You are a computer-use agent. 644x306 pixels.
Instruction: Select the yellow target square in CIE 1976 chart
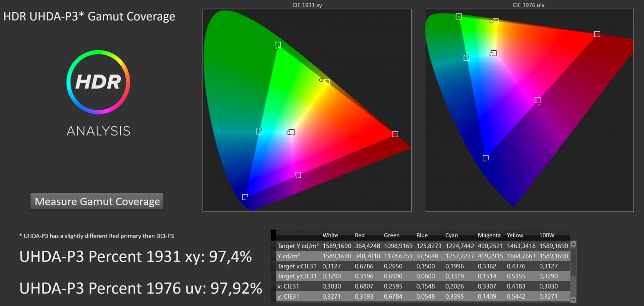coord(496,21)
